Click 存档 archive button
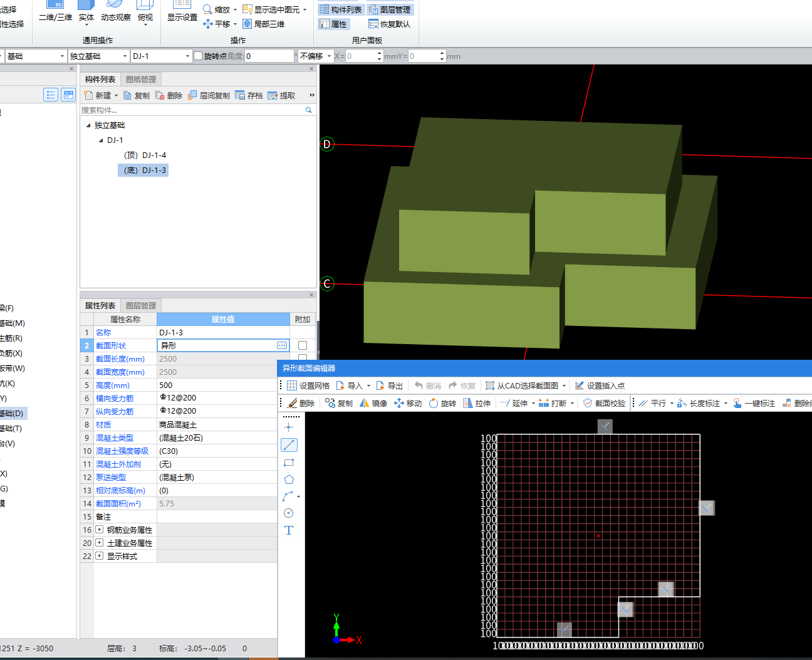This screenshot has height=660, width=812. click(x=249, y=95)
